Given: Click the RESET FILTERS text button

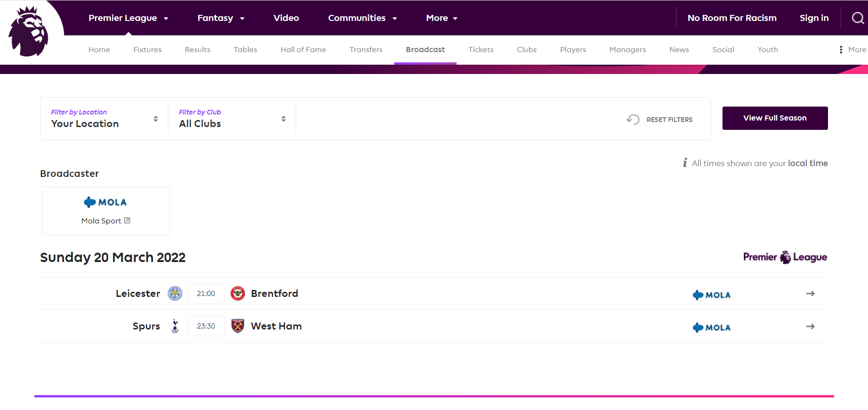Looking at the screenshot, I should 669,120.
